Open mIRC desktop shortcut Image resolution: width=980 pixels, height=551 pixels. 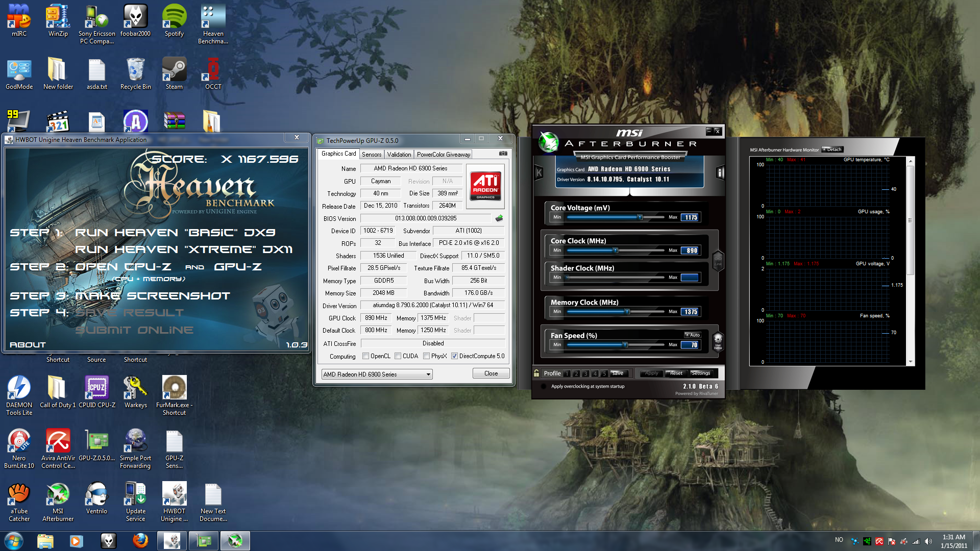[19, 21]
